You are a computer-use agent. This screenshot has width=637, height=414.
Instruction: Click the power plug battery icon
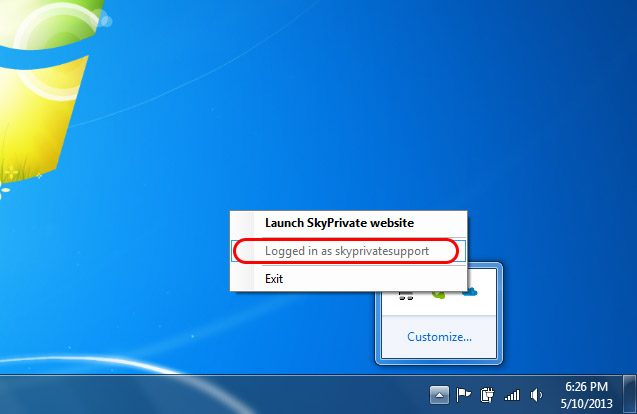tap(489, 394)
